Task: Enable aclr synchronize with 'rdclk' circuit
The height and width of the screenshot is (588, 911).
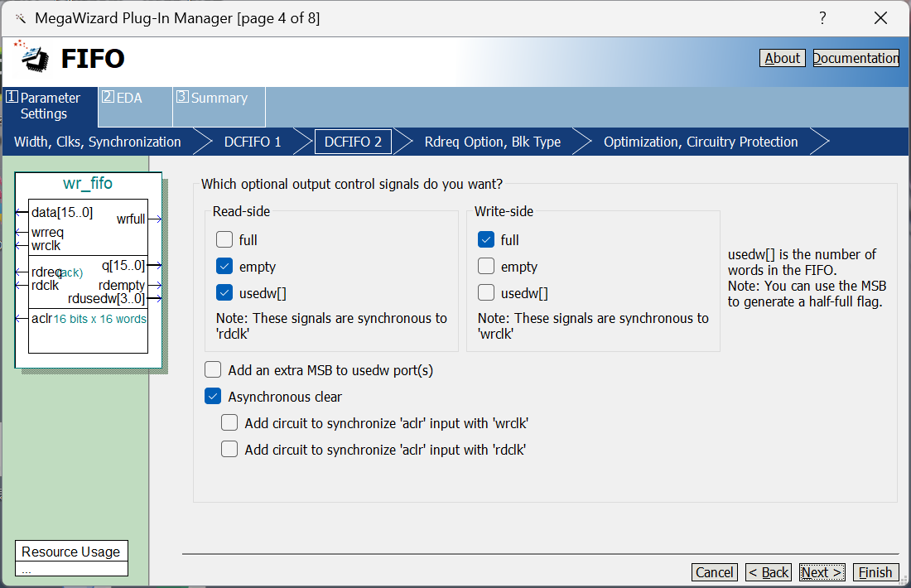Action: (x=229, y=449)
